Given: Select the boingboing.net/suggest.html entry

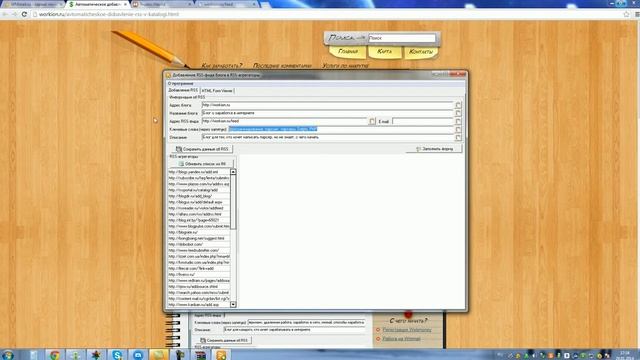Looking at the screenshot, I should (199, 238).
